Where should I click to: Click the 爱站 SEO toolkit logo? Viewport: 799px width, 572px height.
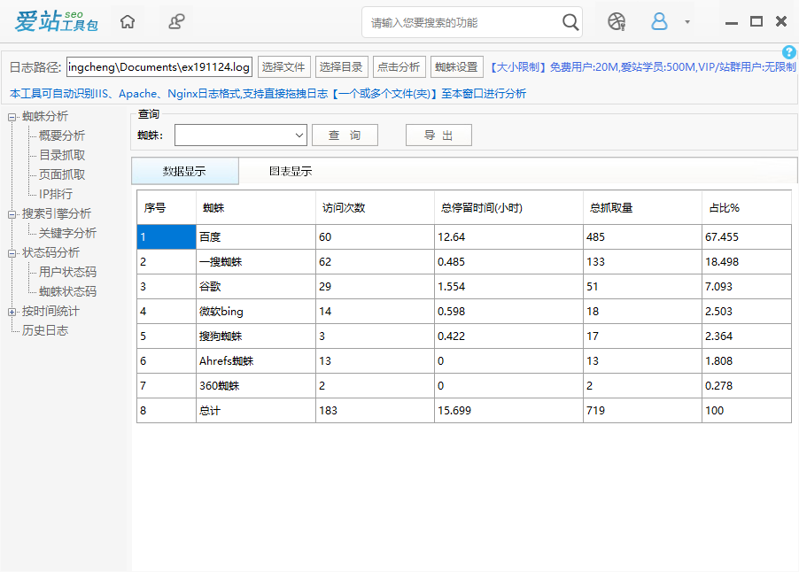click(x=56, y=22)
